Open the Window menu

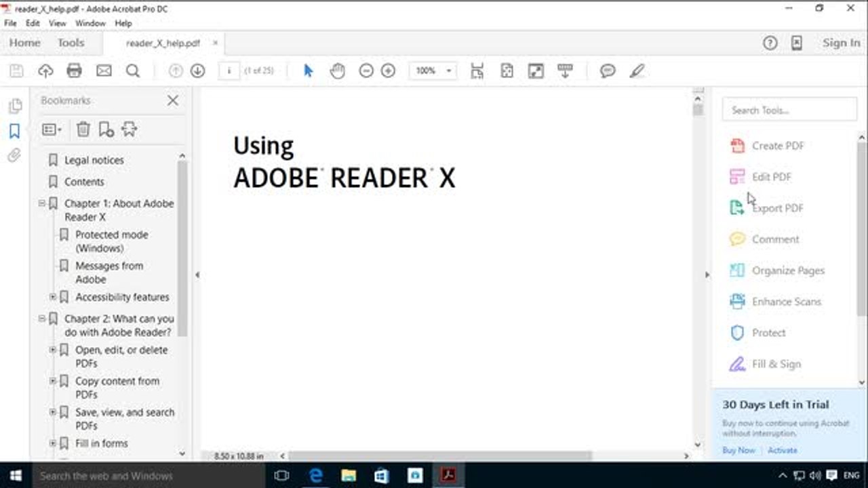tap(90, 23)
